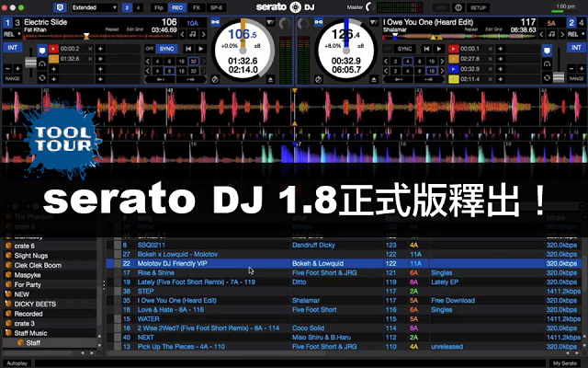Screen dimensions: 588x368
Task: Click deck 2 musical note key icon
Action: pyautogui.click(x=551, y=35)
